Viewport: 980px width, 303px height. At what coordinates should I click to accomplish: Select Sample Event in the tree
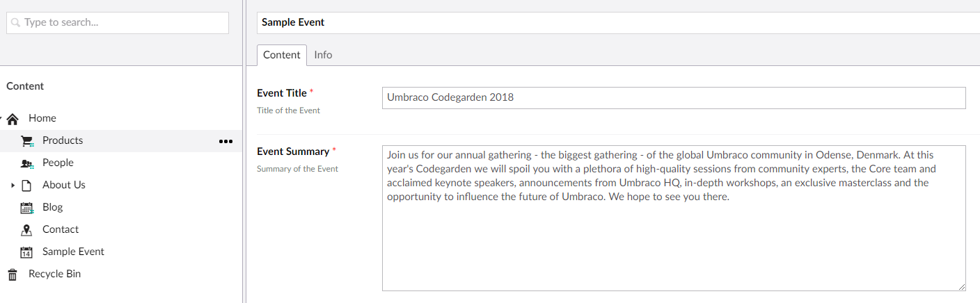coord(73,252)
